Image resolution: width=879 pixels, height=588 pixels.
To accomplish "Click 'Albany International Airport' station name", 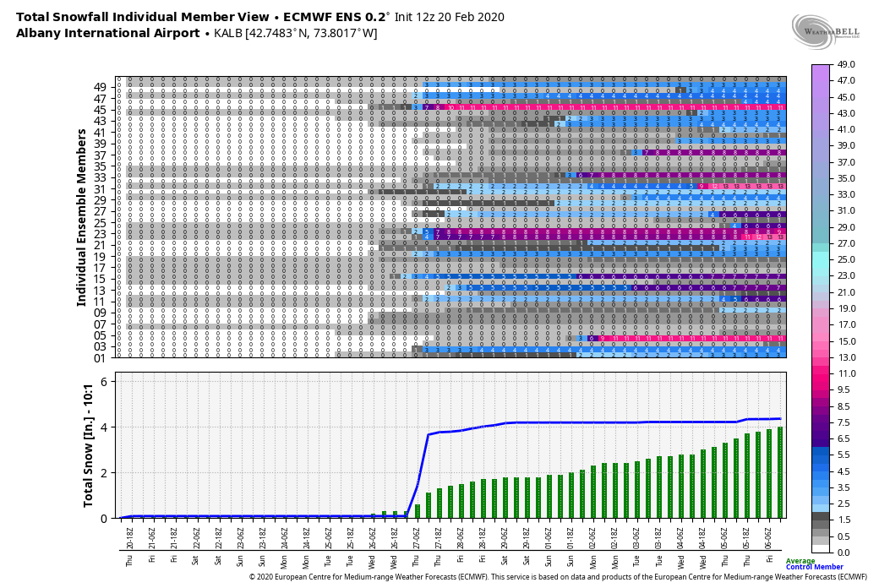I will (x=107, y=33).
